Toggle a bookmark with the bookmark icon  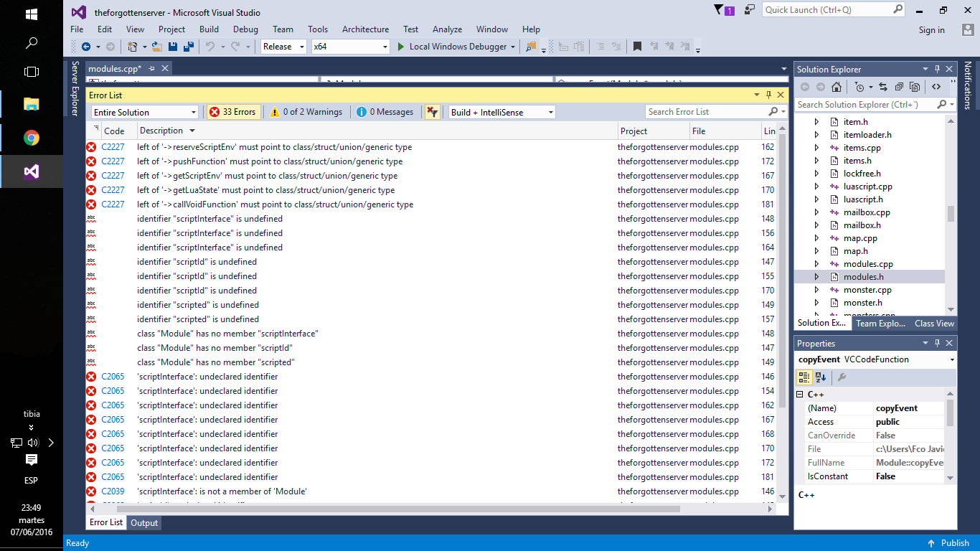tap(637, 47)
